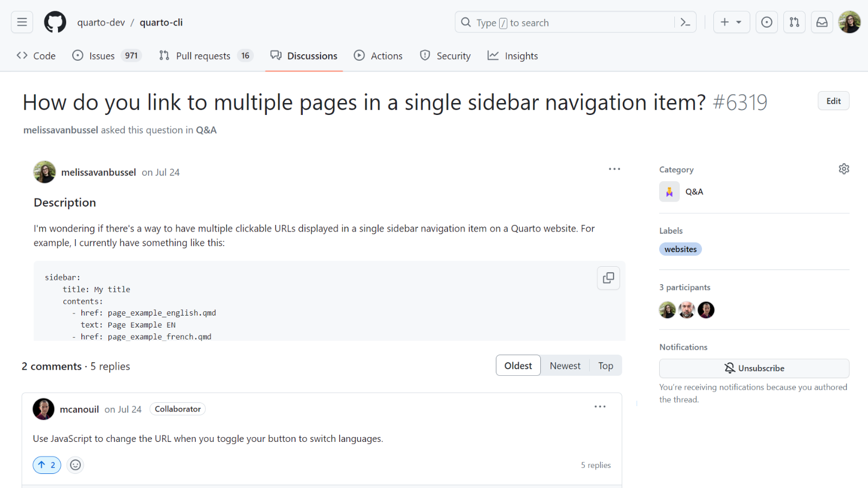Add an emoji reaction to mcanouil's comment

point(75,465)
